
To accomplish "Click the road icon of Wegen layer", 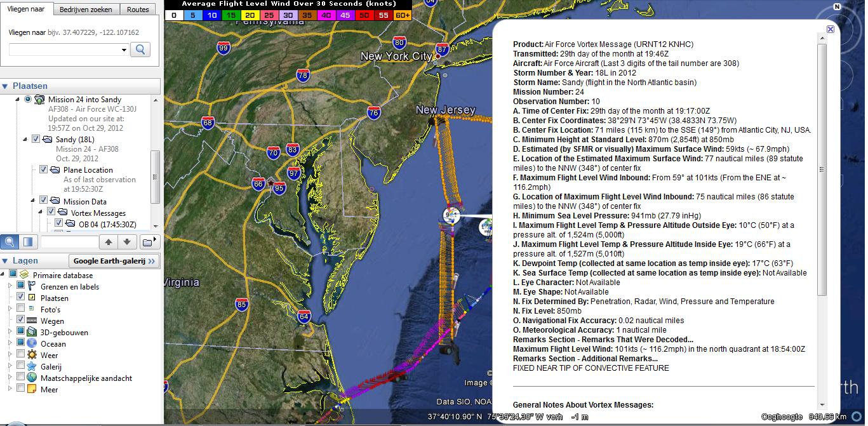I will tap(32, 321).
